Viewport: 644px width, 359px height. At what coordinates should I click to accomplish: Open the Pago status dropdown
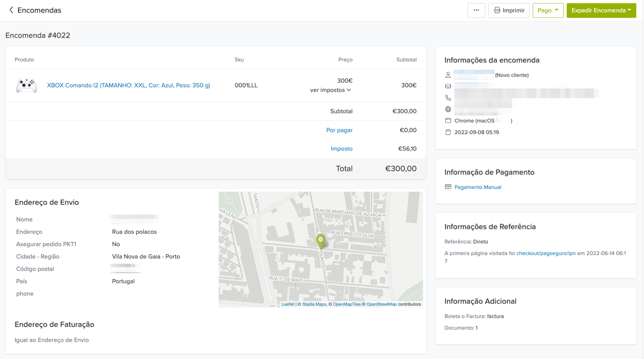[x=548, y=10]
